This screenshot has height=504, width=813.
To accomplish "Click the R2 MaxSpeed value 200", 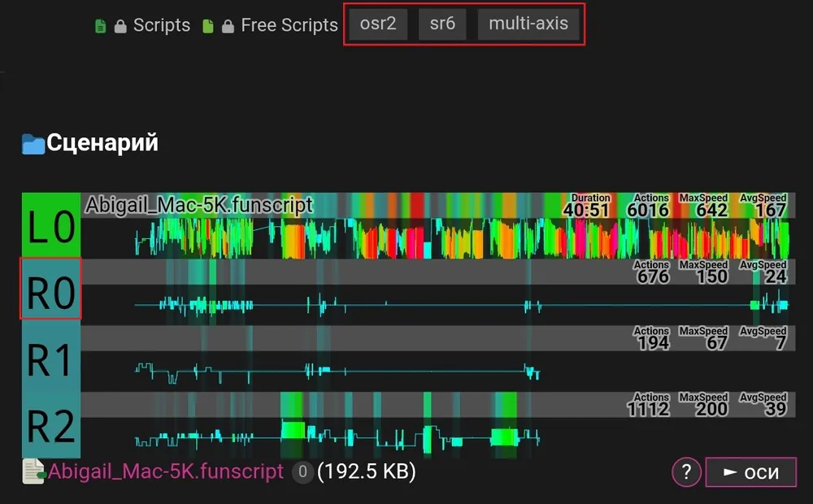I will tap(712, 409).
